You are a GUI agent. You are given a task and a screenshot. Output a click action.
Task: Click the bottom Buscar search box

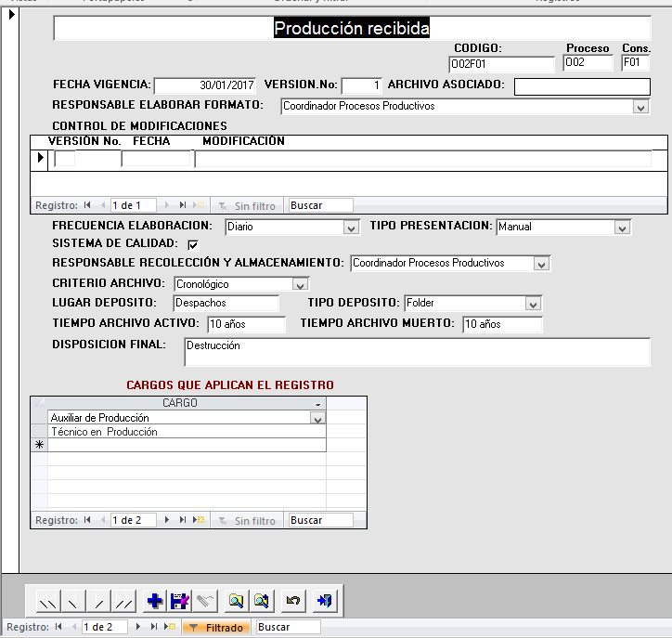coord(288,628)
